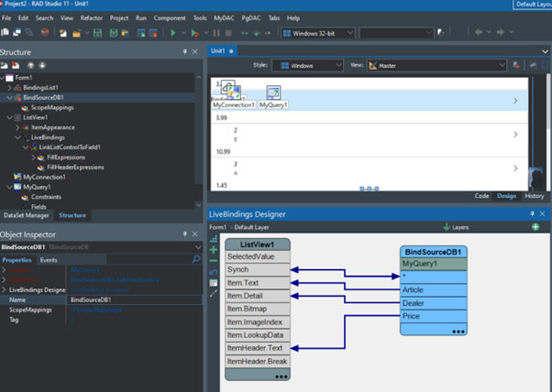
Task: Click the Pause toolbar button
Action: coord(216,33)
